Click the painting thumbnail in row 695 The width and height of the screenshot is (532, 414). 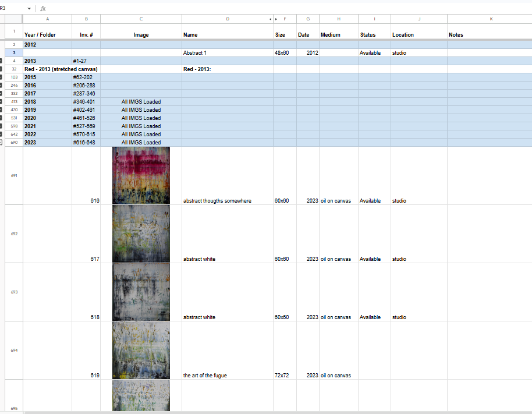click(141, 395)
